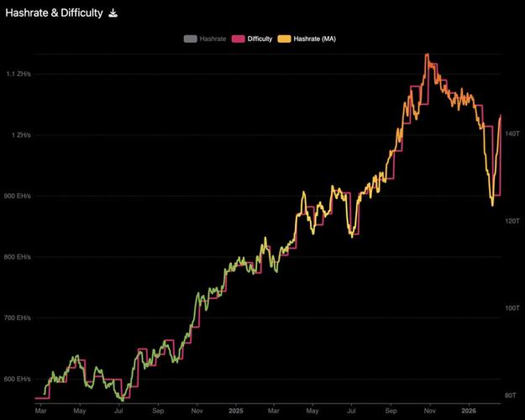The height and width of the screenshot is (420, 525).
Task: Click the 2026 x-axis label
Action: [469, 411]
